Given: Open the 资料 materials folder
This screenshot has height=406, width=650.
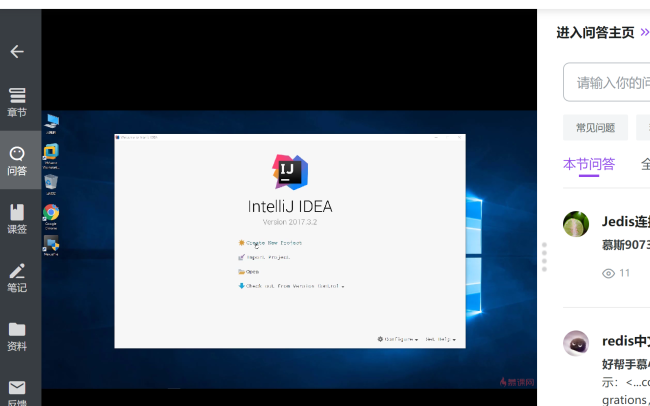Looking at the screenshot, I should click(17, 336).
